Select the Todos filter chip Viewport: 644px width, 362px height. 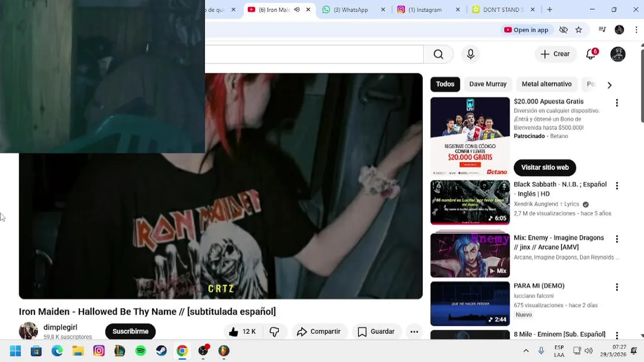pyautogui.click(x=445, y=84)
